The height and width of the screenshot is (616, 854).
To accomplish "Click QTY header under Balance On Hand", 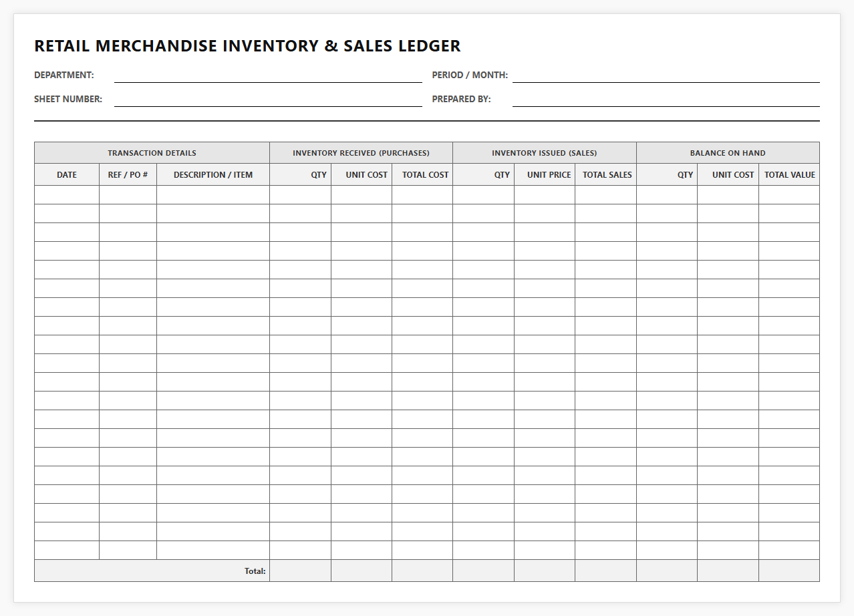I will click(x=667, y=175).
